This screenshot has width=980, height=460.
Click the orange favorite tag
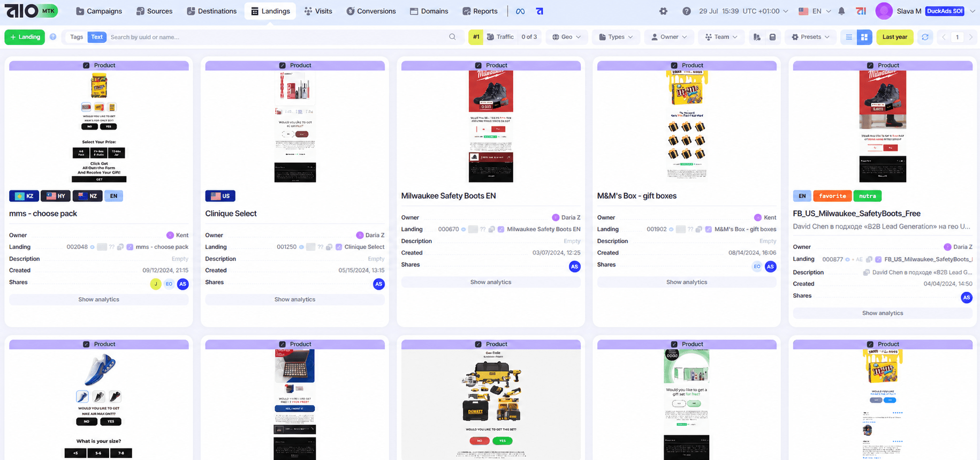pyautogui.click(x=832, y=196)
